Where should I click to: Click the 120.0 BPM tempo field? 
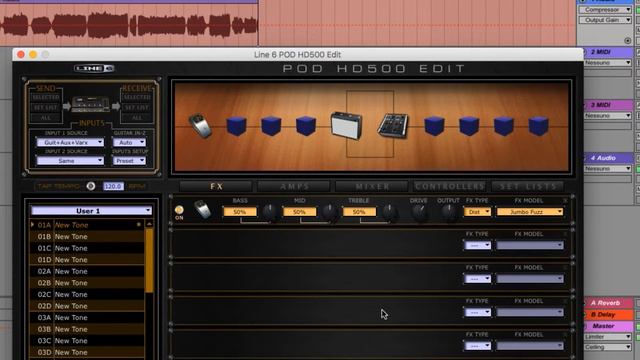[113, 186]
